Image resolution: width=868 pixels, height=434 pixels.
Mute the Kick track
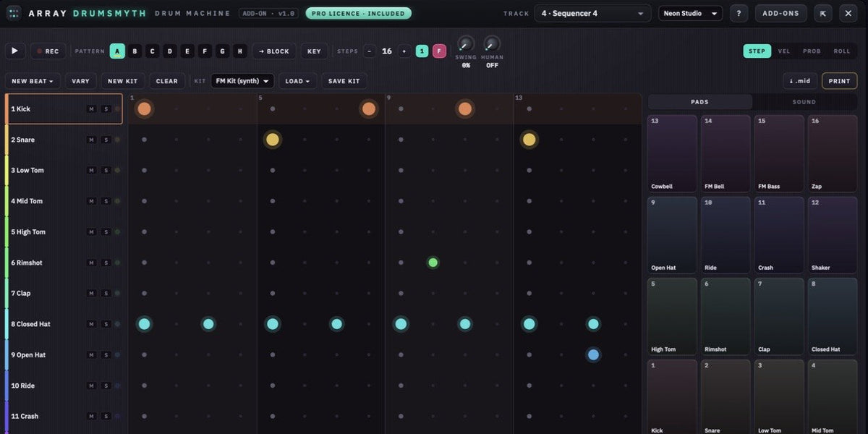point(91,109)
